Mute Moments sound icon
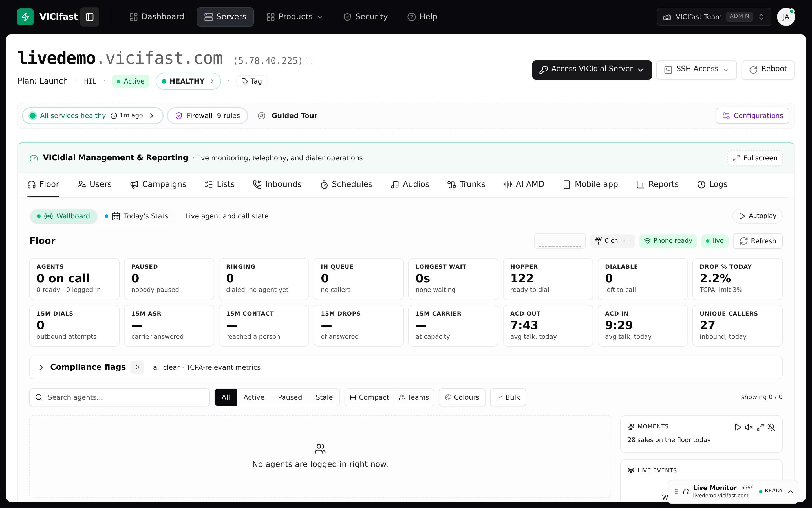The width and height of the screenshot is (812, 508). (x=749, y=427)
